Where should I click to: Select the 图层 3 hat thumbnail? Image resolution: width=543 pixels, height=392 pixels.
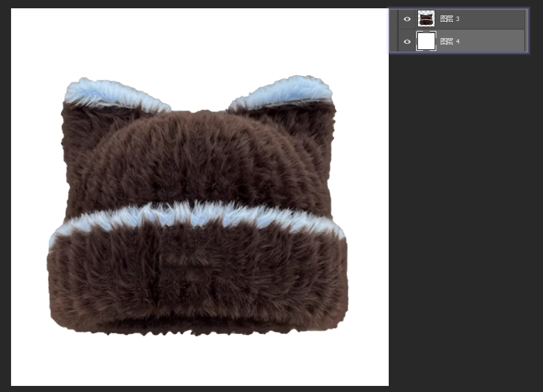click(x=426, y=19)
